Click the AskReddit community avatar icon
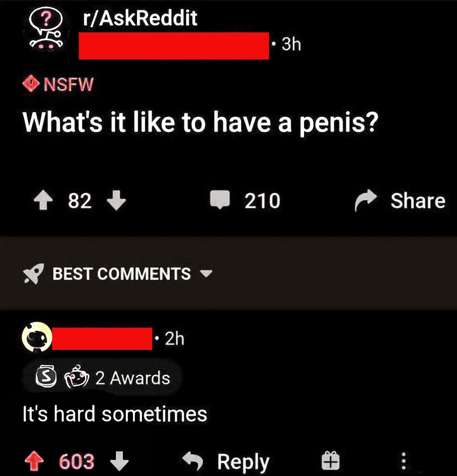 point(45,29)
